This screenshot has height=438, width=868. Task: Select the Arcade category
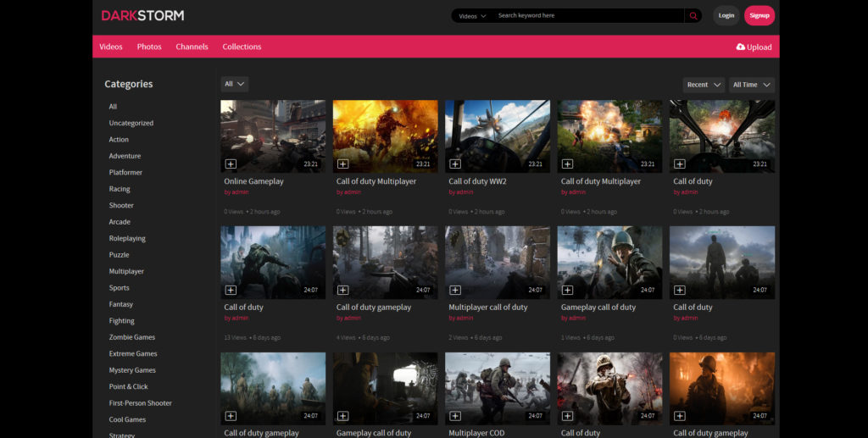point(120,222)
